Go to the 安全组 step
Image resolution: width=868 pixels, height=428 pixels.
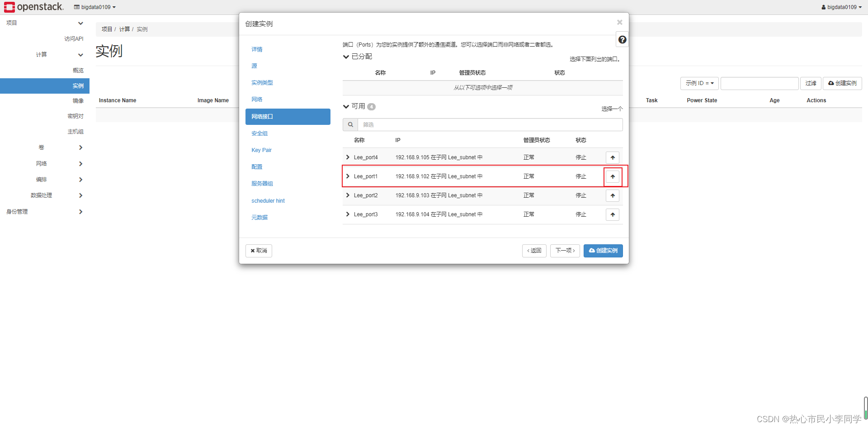[x=259, y=133]
